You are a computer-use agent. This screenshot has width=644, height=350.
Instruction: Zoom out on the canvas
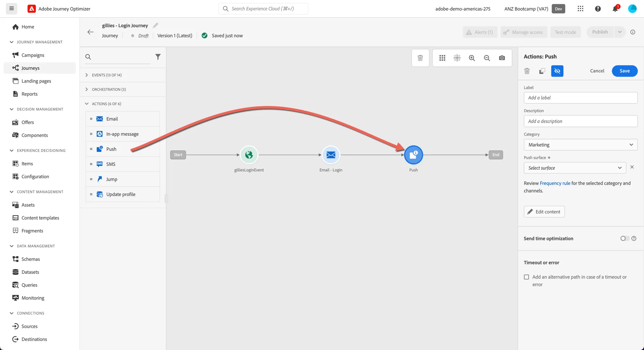(487, 58)
